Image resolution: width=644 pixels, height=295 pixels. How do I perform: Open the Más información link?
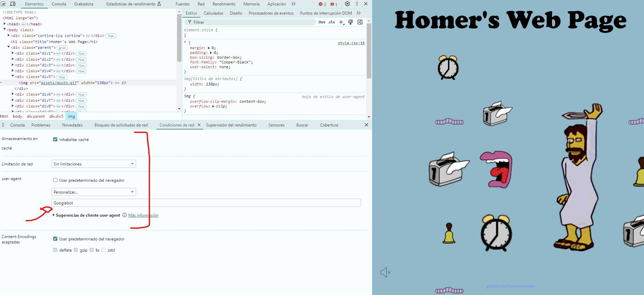click(143, 215)
